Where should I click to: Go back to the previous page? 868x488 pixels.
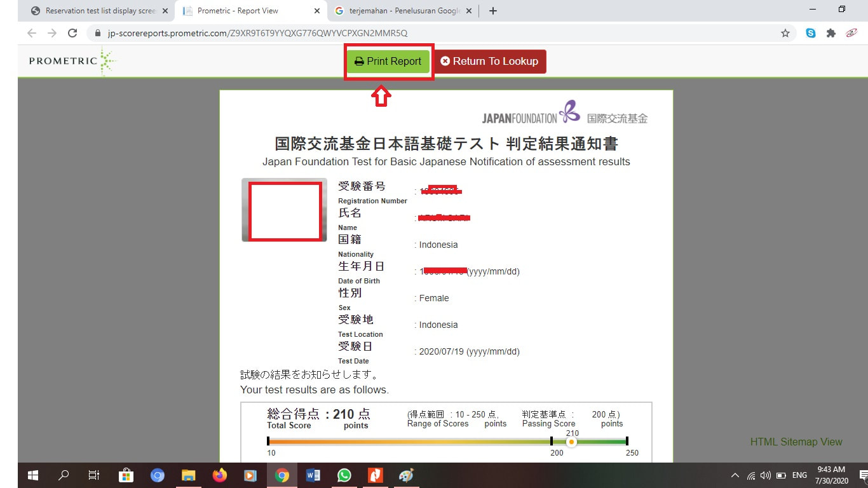(x=32, y=33)
